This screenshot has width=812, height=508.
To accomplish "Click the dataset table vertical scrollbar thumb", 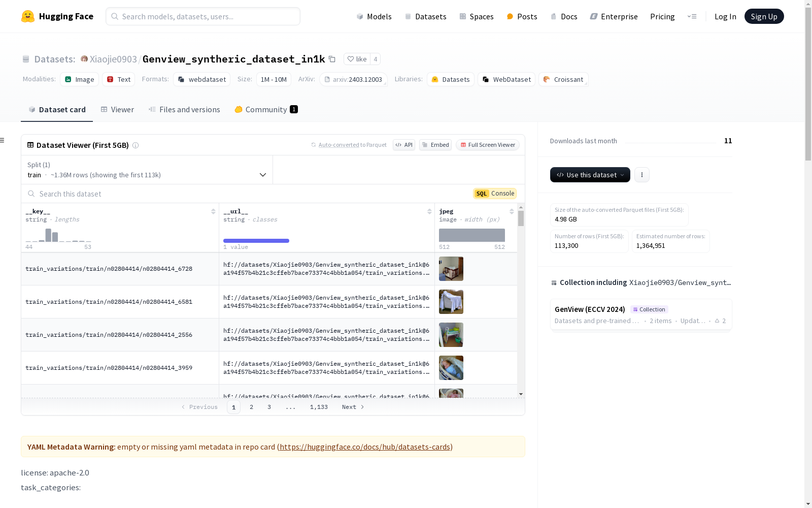I will (521, 218).
